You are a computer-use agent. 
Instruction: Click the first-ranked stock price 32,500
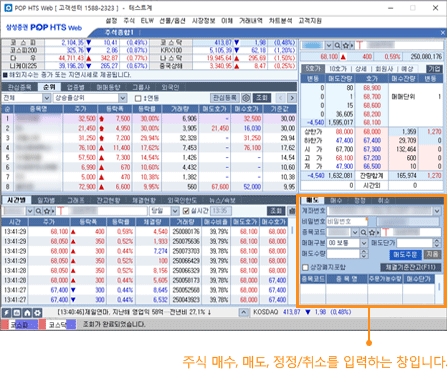click(87, 119)
